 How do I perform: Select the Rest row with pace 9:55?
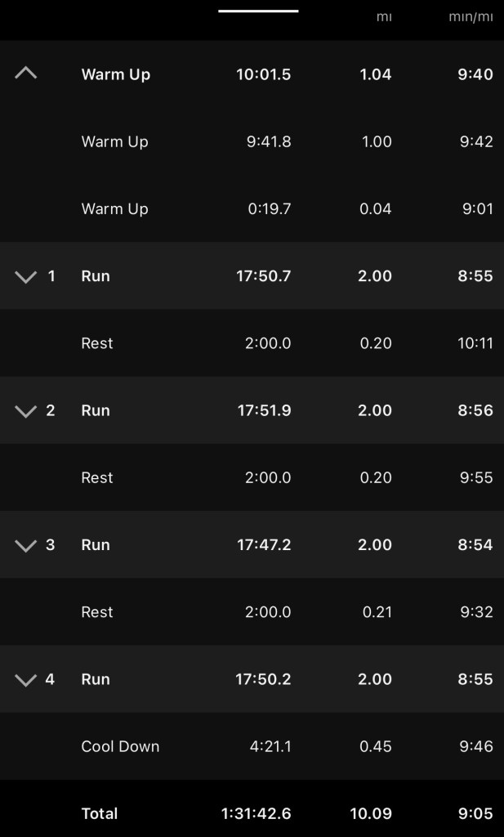(97, 477)
